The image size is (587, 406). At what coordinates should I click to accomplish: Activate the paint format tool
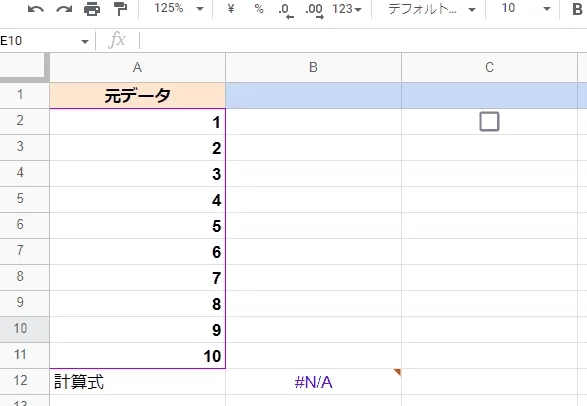click(120, 9)
